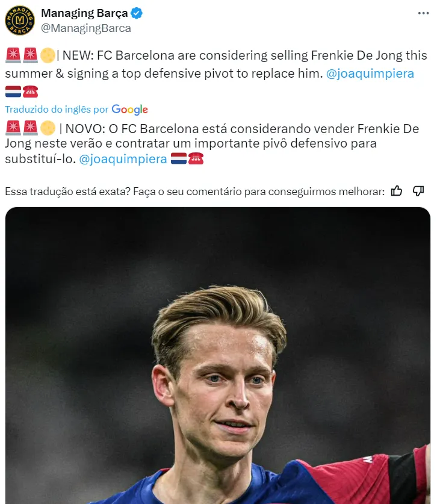Click the English tweet text about Frenkie De Jong
437x504 pixels.
(211, 56)
